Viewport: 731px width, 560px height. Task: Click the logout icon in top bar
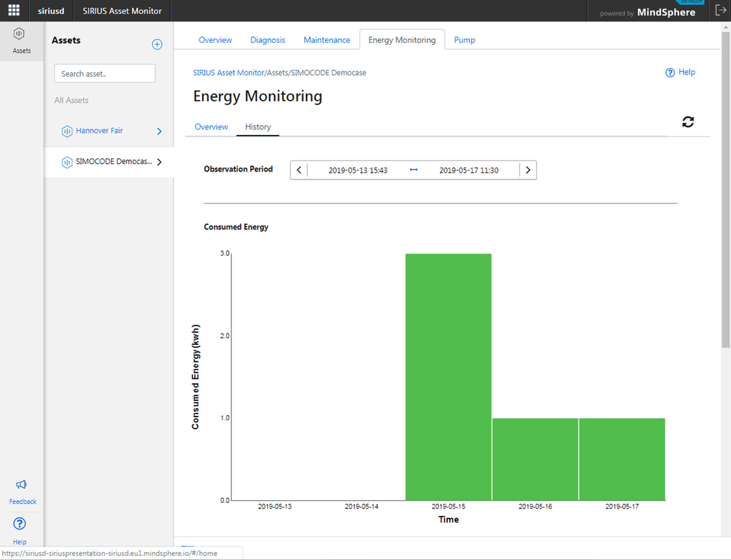tap(720, 10)
